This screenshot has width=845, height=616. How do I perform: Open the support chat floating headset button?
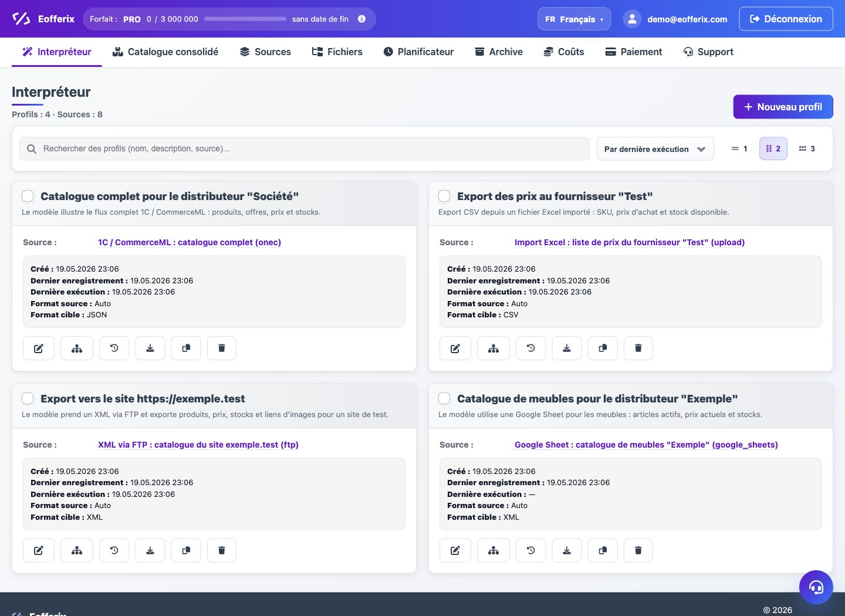pyautogui.click(x=816, y=587)
